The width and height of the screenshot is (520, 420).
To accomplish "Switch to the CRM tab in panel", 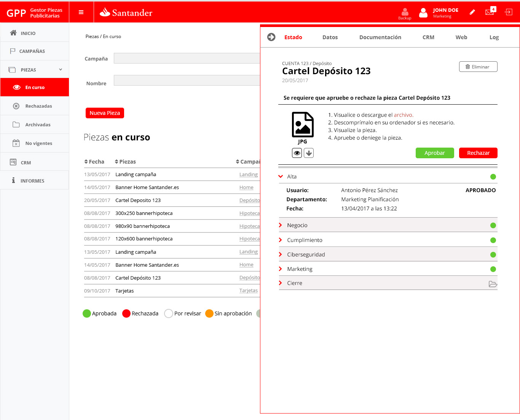I will tap(428, 37).
